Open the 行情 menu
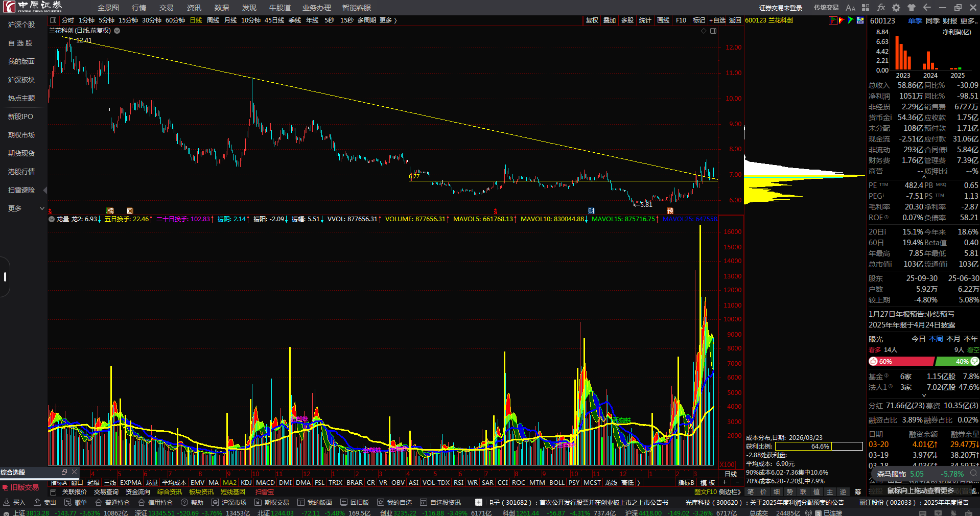The width and height of the screenshot is (980, 516). coord(139,8)
